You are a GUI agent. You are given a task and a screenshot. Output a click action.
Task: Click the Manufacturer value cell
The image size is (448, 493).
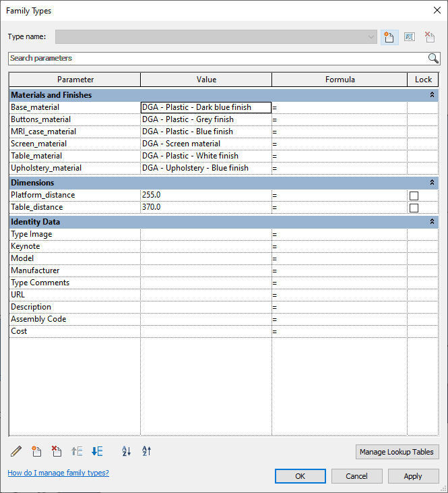[x=206, y=270]
